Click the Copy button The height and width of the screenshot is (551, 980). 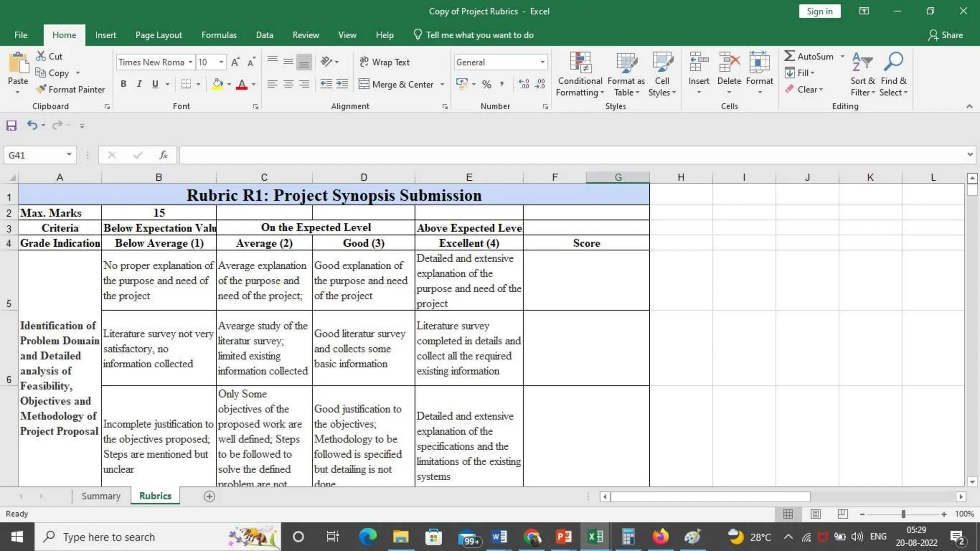53,73
